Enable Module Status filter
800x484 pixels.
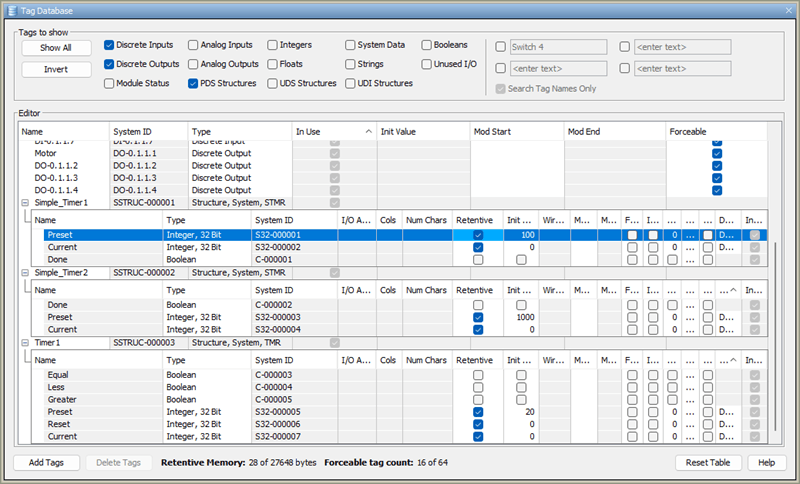point(109,83)
